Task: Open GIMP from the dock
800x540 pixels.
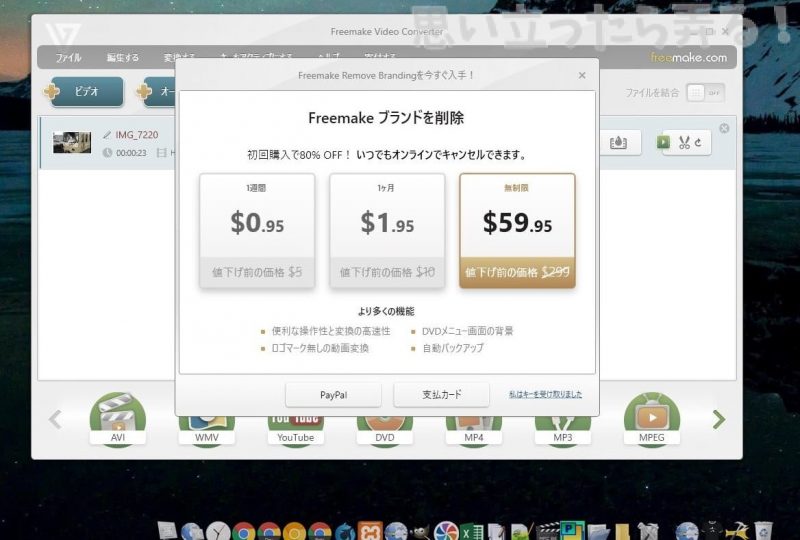Action: point(421,531)
